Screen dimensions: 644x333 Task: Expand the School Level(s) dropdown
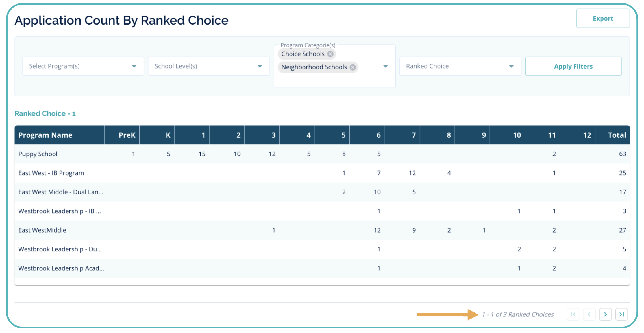coord(209,66)
